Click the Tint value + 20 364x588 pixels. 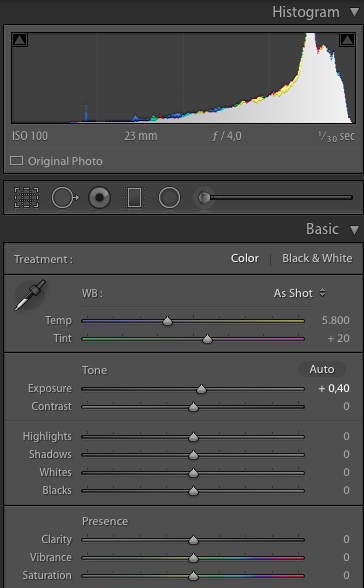coord(339,338)
